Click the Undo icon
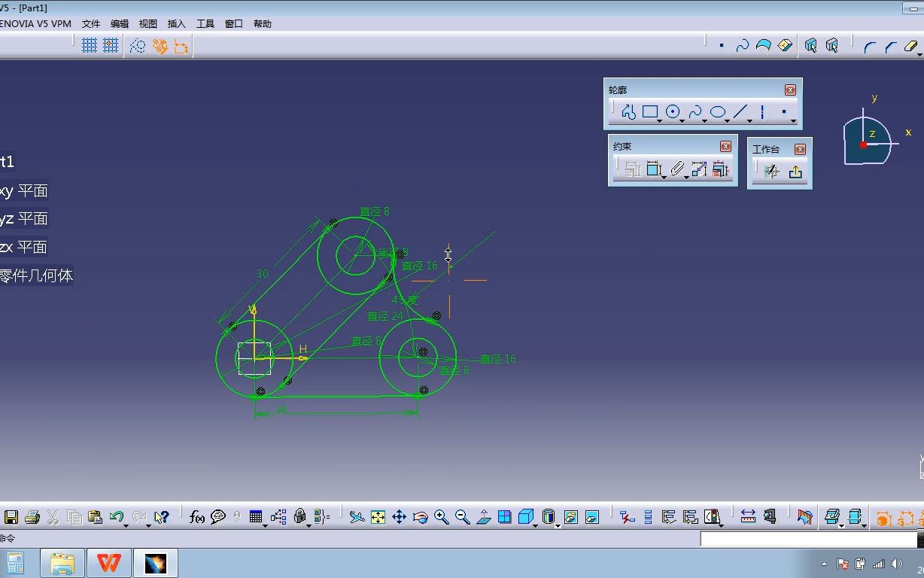The width and height of the screenshot is (924, 578). [116, 516]
